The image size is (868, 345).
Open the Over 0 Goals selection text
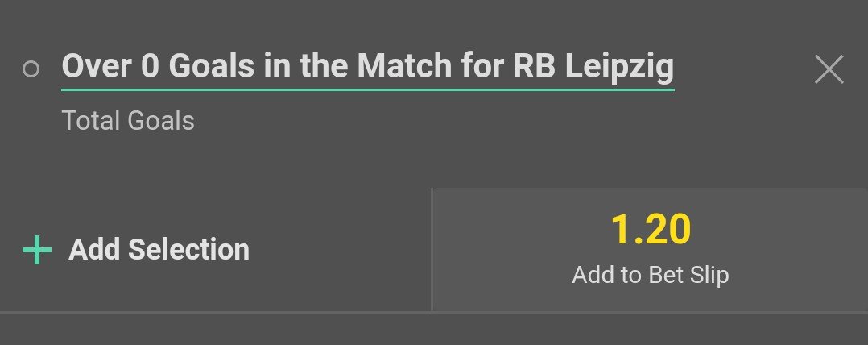click(x=367, y=66)
